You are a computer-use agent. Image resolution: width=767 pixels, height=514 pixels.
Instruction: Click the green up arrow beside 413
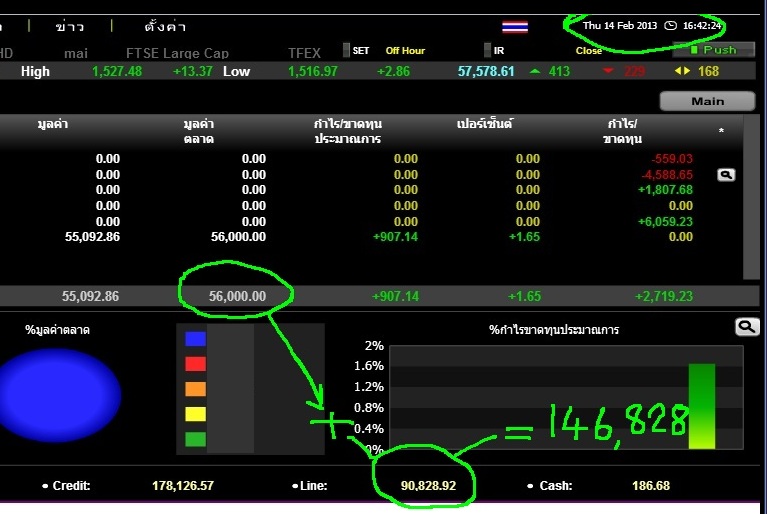tap(535, 71)
